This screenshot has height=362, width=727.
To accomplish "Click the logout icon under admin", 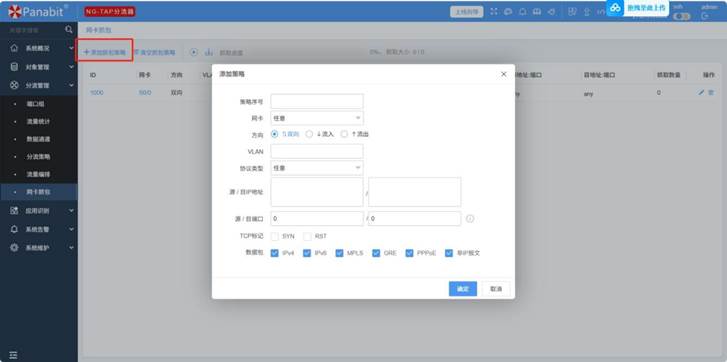I will pyautogui.click(x=705, y=16).
